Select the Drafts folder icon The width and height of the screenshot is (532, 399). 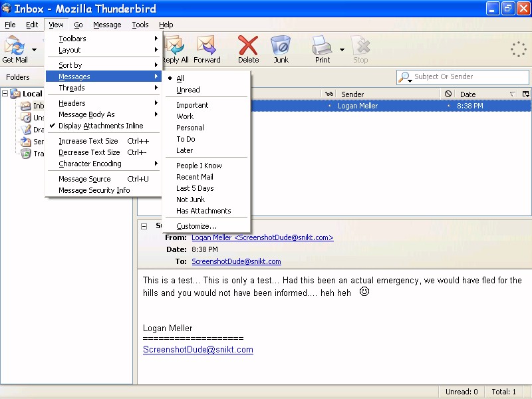(26, 130)
